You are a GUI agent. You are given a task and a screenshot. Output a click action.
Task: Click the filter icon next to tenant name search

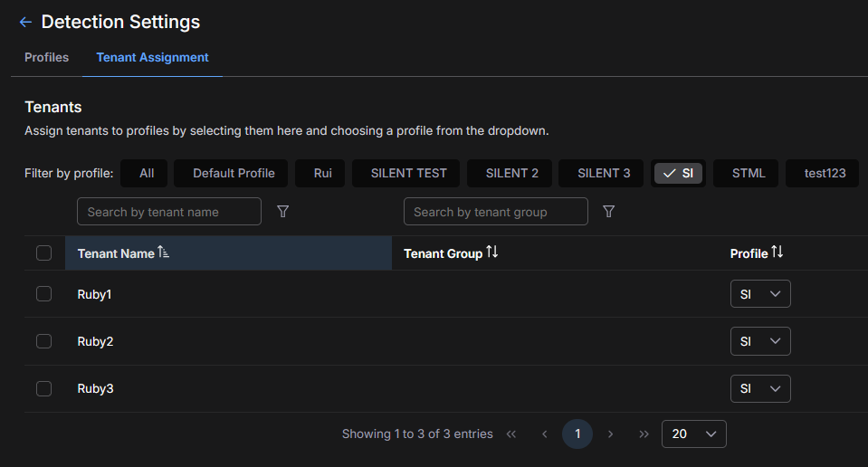(283, 211)
